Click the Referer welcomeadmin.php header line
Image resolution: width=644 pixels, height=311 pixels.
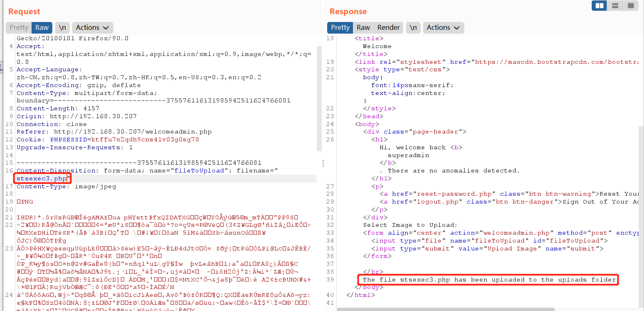point(114,132)
